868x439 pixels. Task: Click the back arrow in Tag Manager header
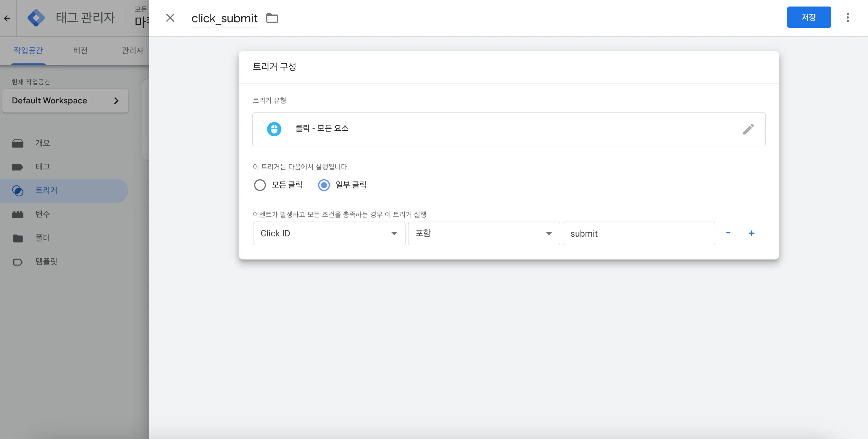7,18
